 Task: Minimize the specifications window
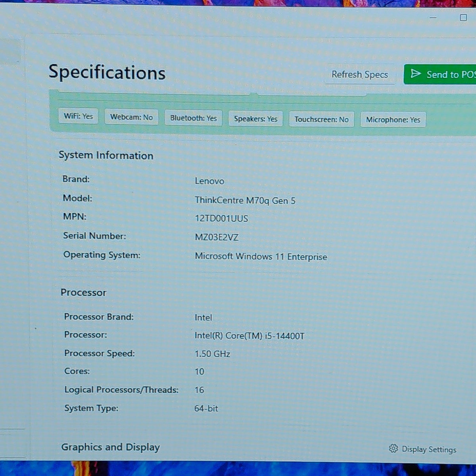pyautogui.click(x=433, y=17)
